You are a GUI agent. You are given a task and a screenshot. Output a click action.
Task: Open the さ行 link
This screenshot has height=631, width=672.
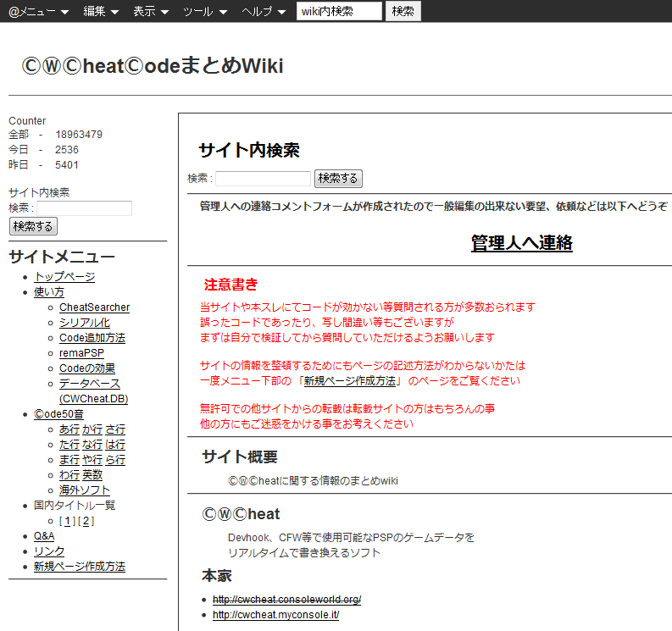115,429
